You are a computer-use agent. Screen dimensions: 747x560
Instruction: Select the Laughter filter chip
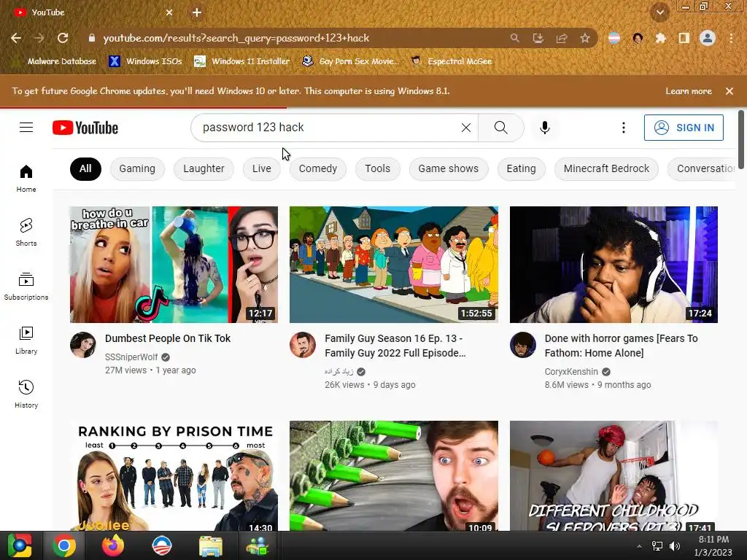204,168
